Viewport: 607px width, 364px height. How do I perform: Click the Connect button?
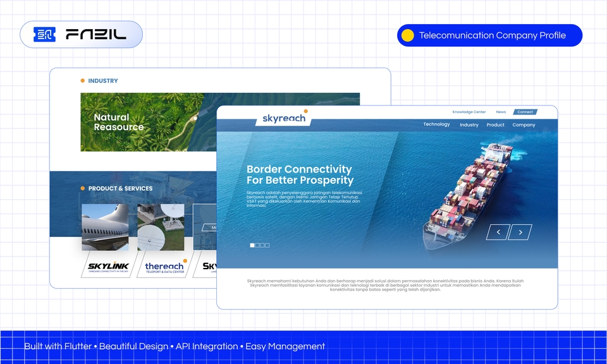click(525, 111)
